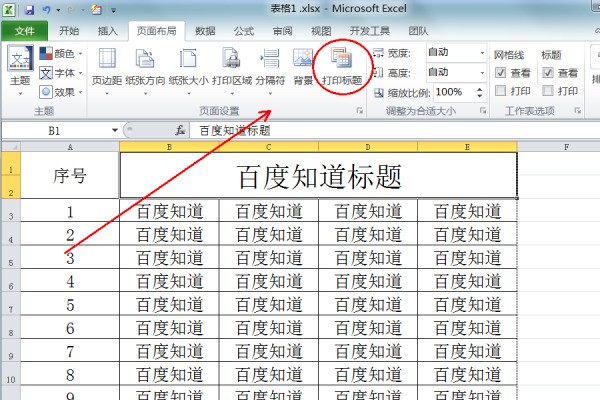
Task: Expand the Name Box dropdown arrow
Action: [x=114, y=131]
